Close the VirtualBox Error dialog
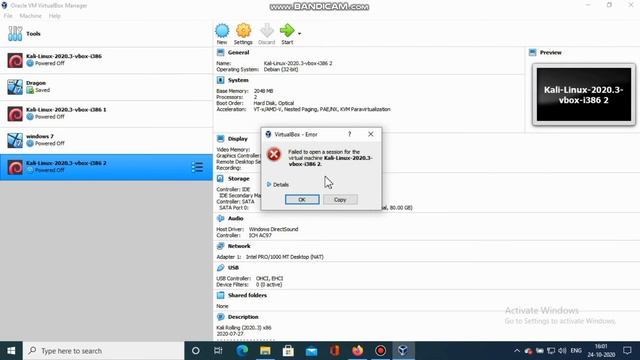640x360 pixels. [371, 134]
